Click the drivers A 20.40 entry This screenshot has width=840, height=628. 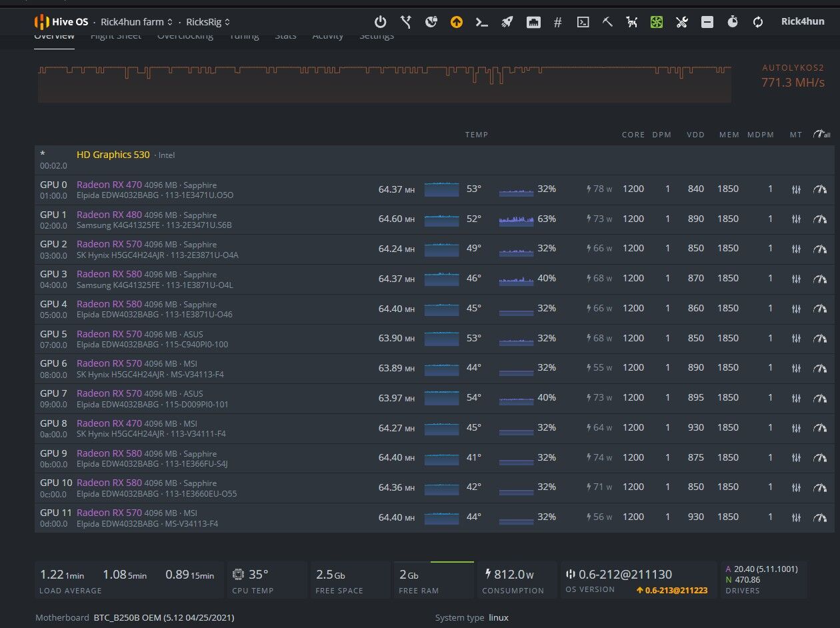(x=761, y=569)
